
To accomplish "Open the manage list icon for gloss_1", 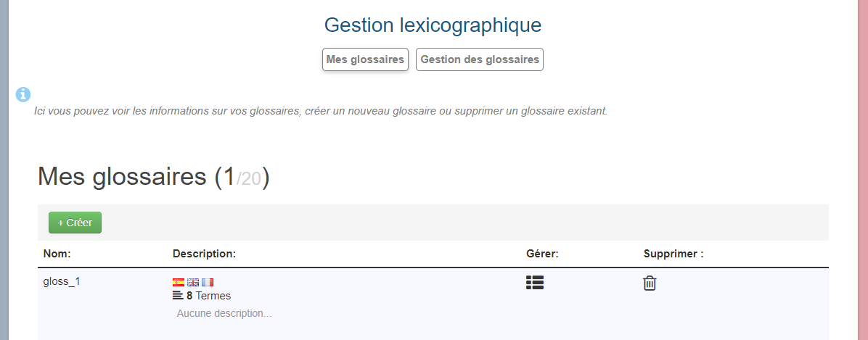I will tap(535, 283).
